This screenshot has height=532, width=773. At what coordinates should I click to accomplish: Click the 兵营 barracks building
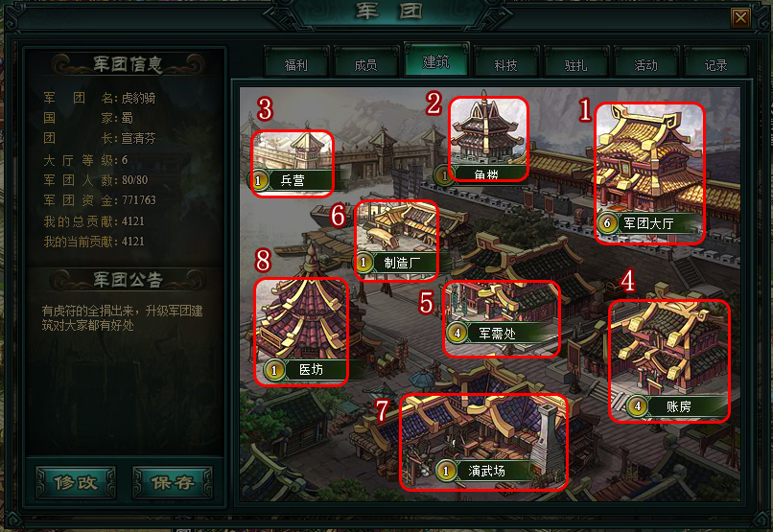[x=293, y=164]
